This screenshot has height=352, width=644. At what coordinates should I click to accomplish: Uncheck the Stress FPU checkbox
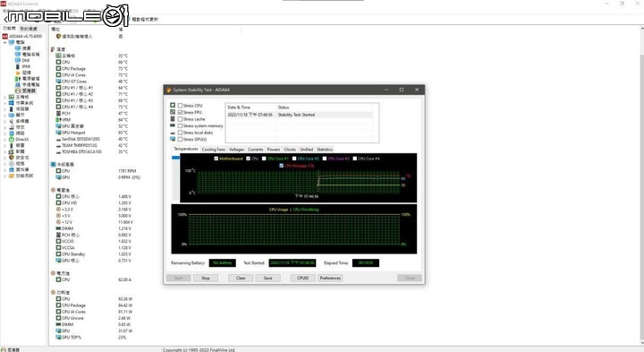tap(180, 112)
